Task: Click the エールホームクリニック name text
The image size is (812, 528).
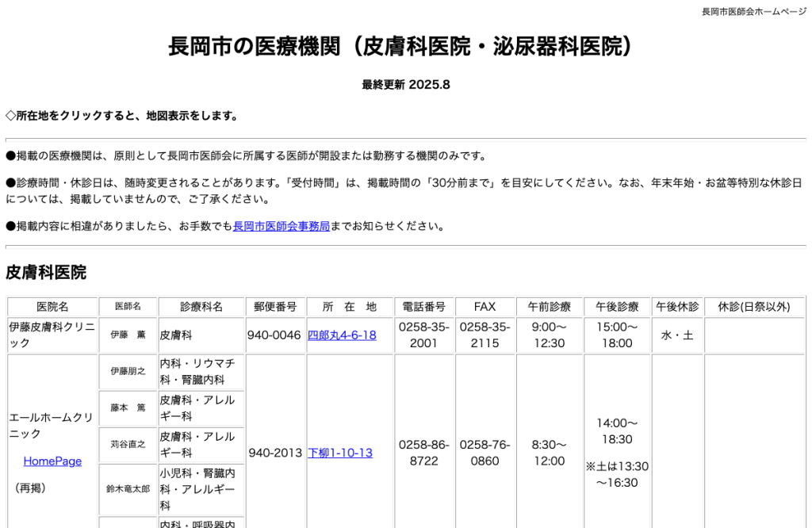Action: click(x=51, y=426)
